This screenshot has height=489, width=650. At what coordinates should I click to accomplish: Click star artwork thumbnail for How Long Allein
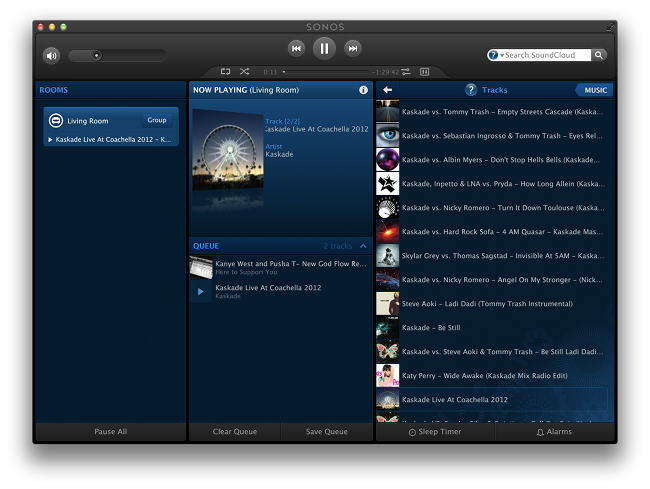(x=388, y=184)
